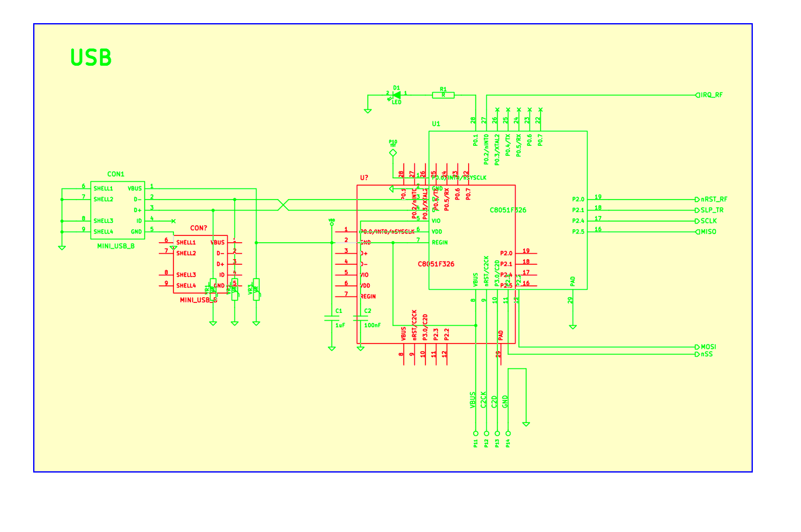Click the ground symbol below PAD pin 29
The height and width of the screenshot is (532, 801).
[572, 325]
